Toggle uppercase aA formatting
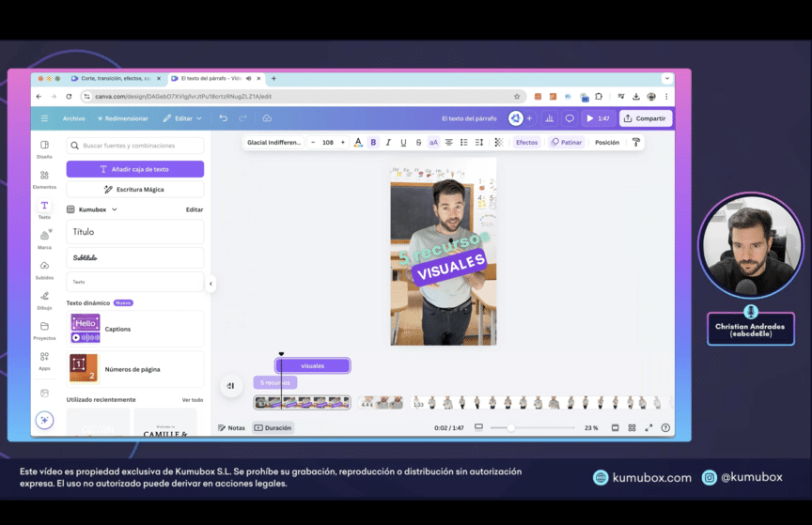The image size is (812, 525). tap(433, 143)
